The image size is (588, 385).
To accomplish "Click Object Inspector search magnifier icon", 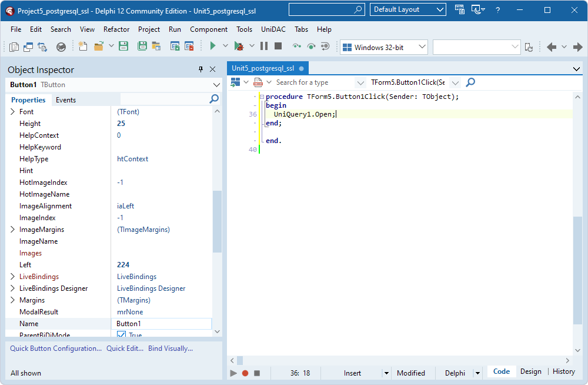I will (x=214, y=99).
